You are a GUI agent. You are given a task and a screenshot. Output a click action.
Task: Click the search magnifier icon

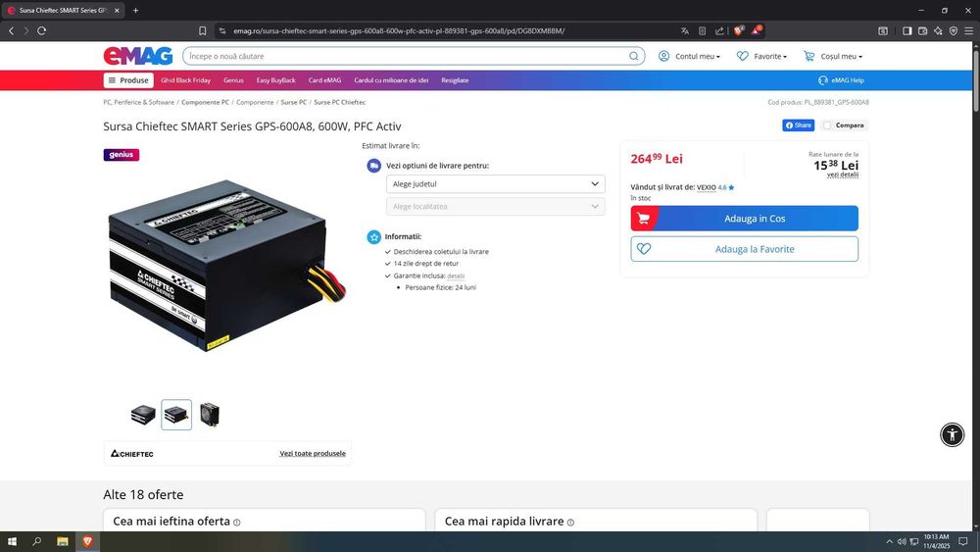click(x=634, y=56)
